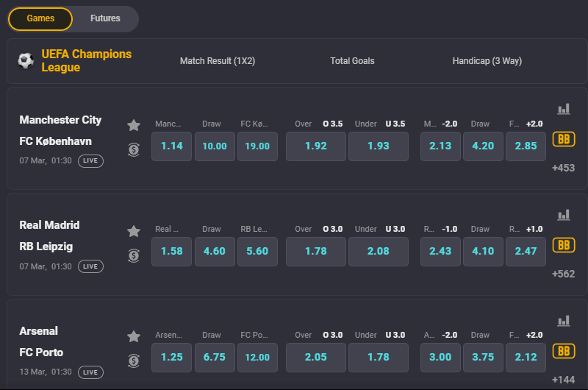Show +562 more markets for Real Madrid match

(563, 274)
